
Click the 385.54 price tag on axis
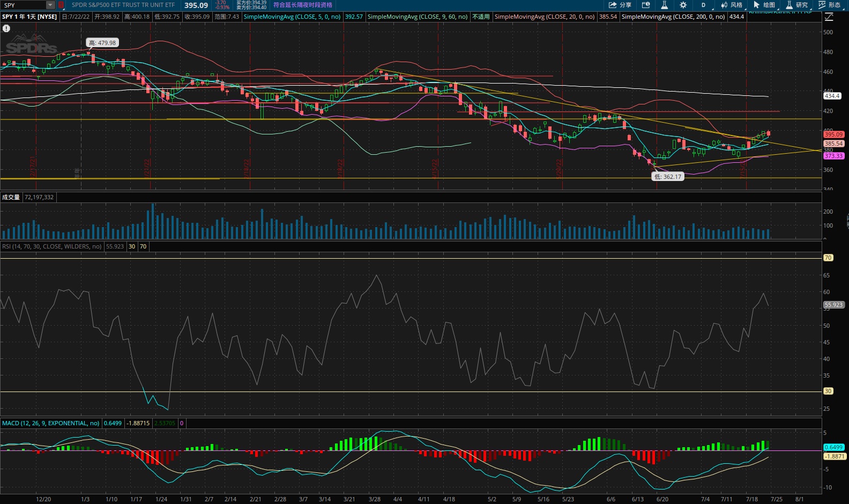[834, 144]
